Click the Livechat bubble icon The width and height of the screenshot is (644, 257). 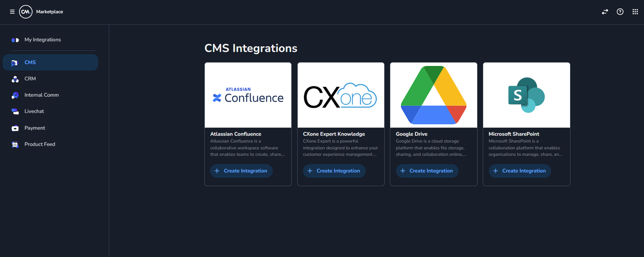point(15,111)
